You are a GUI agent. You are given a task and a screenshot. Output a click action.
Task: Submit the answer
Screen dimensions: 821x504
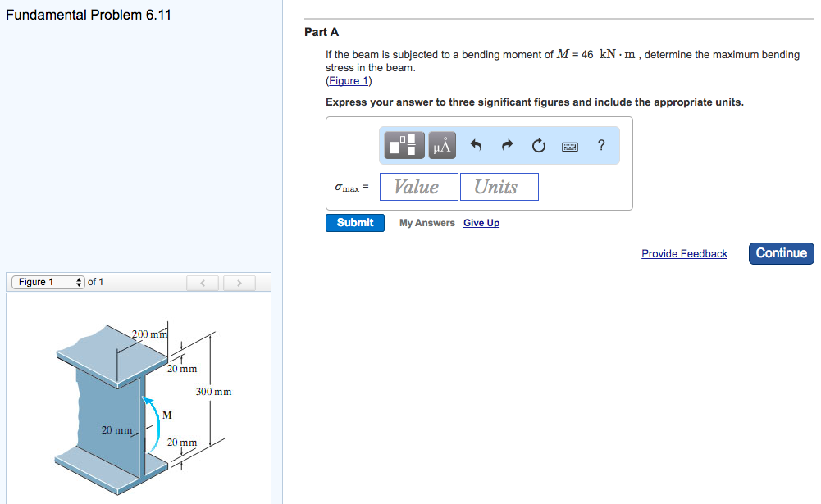pos(355,222)
